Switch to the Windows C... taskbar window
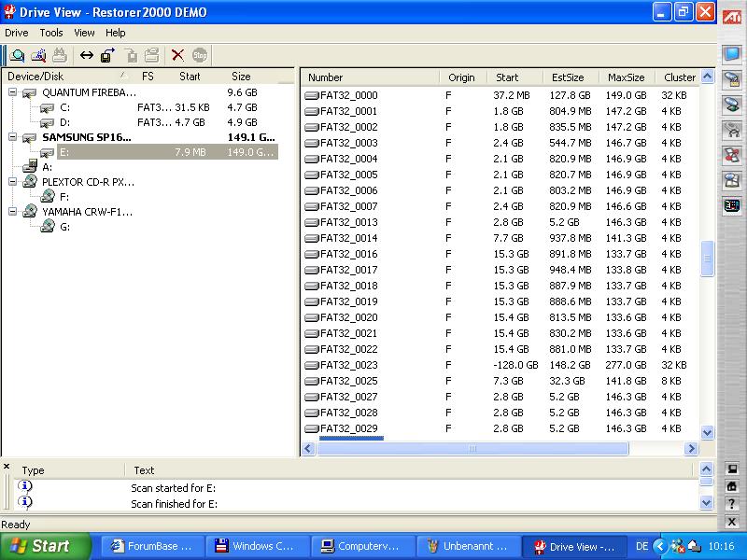The image size is (747, 560). (258, 546)
